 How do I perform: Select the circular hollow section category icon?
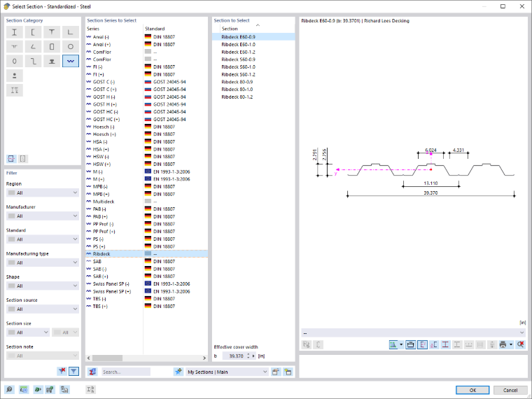(70, 47)
